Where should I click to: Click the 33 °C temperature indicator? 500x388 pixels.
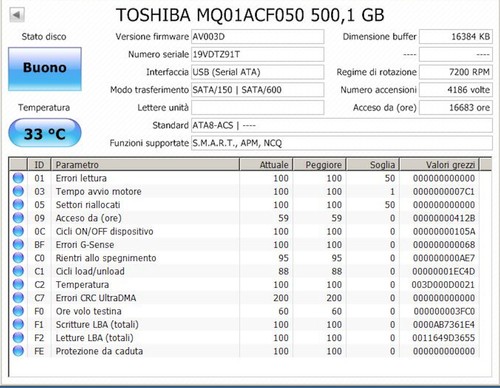click(x=45, y=133)
